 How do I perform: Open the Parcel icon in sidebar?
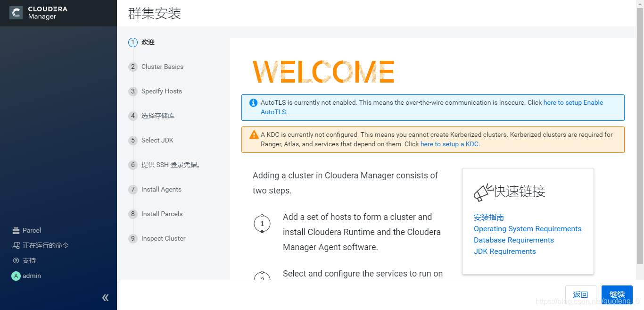tap(16, 230)
